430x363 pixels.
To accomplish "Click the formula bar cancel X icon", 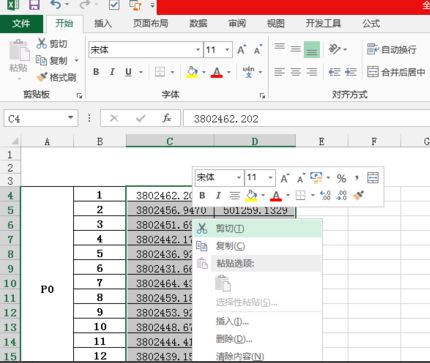I will [x=114, y=118].
